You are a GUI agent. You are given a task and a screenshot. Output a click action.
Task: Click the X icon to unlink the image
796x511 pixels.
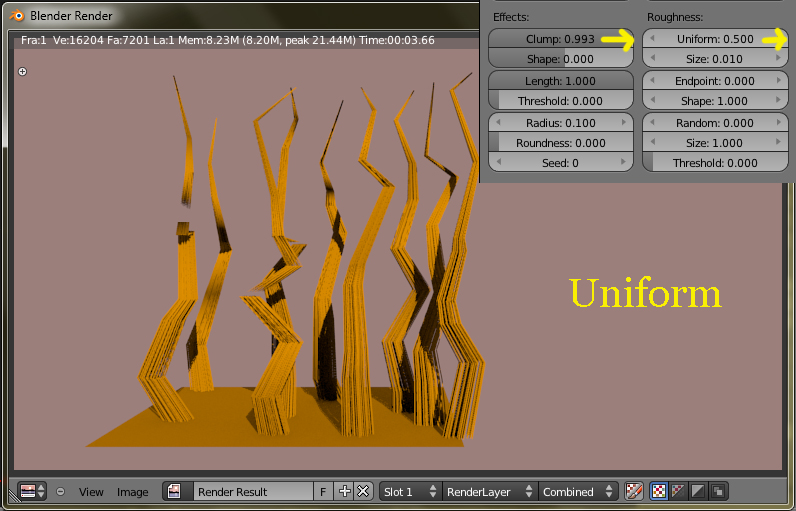click(363, 491)
